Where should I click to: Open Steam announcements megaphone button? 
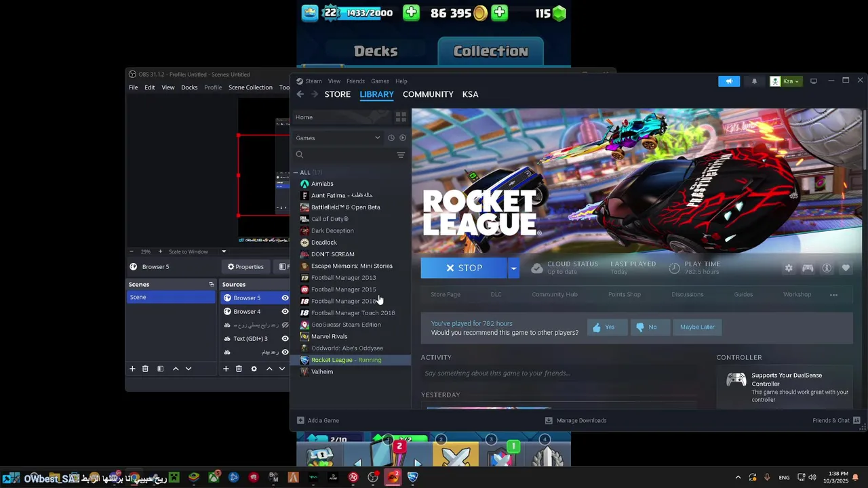729,81
